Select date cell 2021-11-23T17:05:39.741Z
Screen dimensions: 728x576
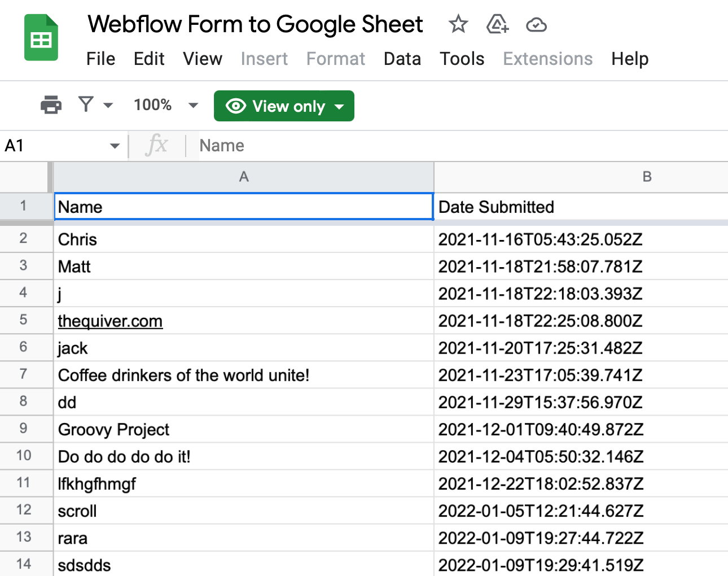[581, 374]
